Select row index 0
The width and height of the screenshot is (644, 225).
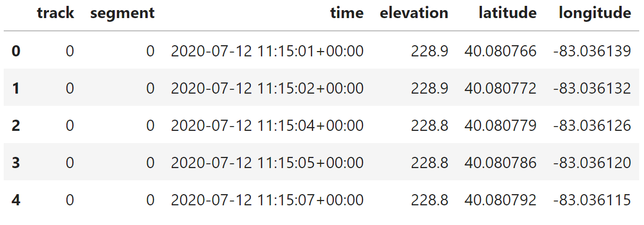[x=16, y=51]
